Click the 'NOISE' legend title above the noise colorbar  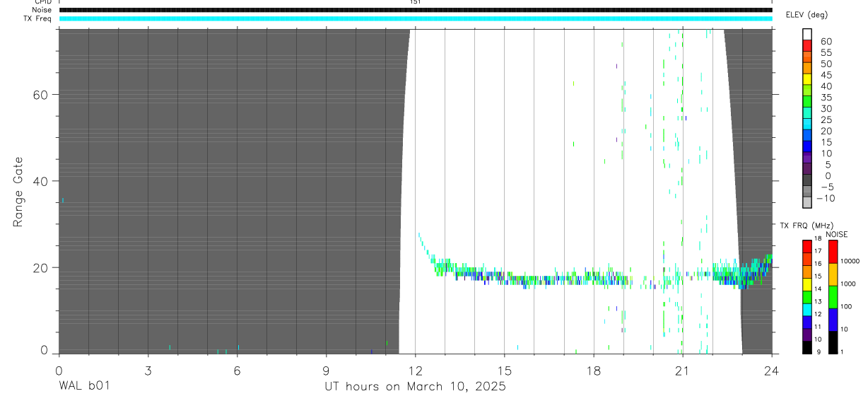coord(836,235)
